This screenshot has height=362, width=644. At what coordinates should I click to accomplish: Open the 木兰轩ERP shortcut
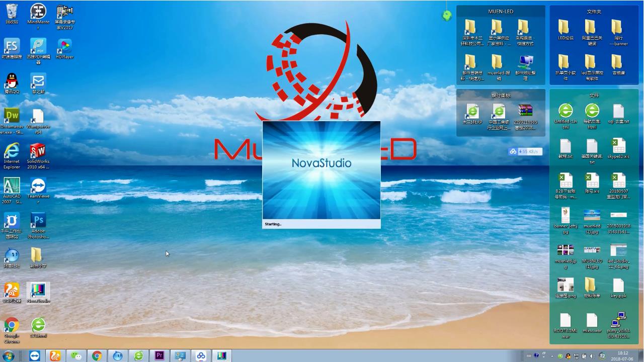(472, 114)
